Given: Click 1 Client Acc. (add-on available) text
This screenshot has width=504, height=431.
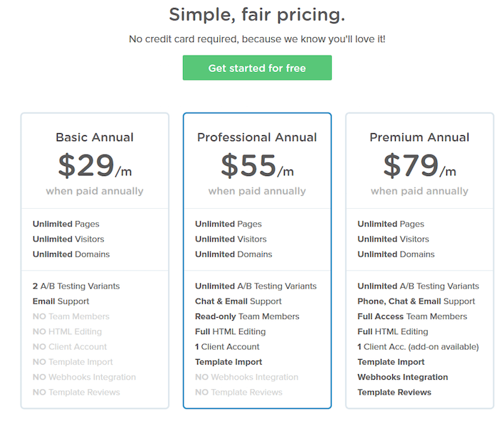Looking at the screenshot, I should [x=418, y=347].
